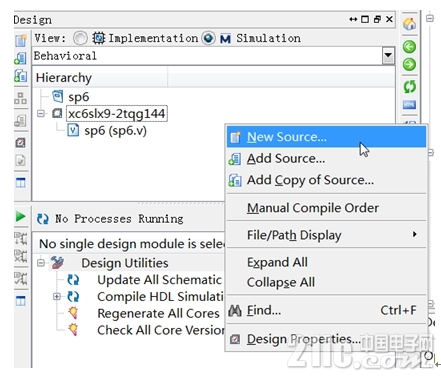Screen dimensions: 441x377
Task: Click the double-arrow icon in the Design panel title bar
Action: [353, 19]
